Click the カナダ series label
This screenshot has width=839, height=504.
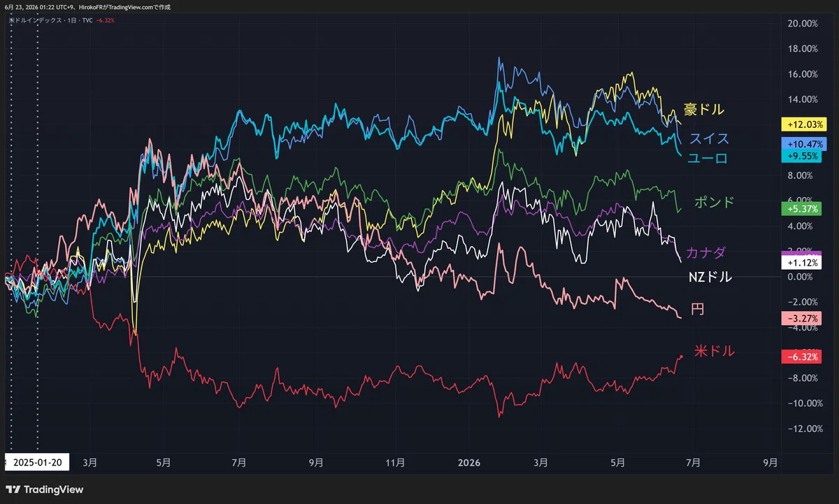point(705,252)
